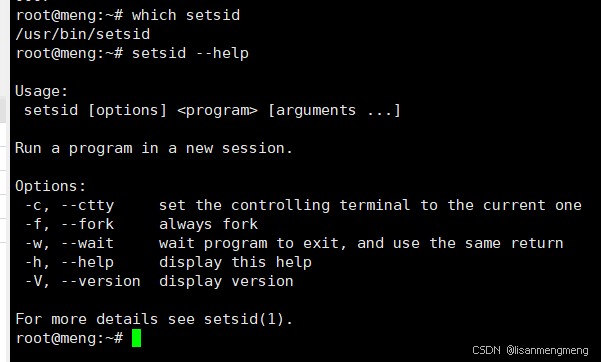Viewport: 601px width, 362px height.
Task: Click the '-w, --wait' option
Action: click(x=69, y=243)
